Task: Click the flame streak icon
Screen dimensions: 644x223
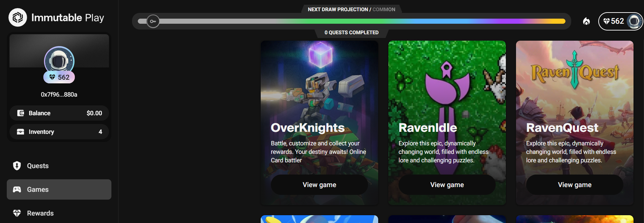Action: [586, 21]
